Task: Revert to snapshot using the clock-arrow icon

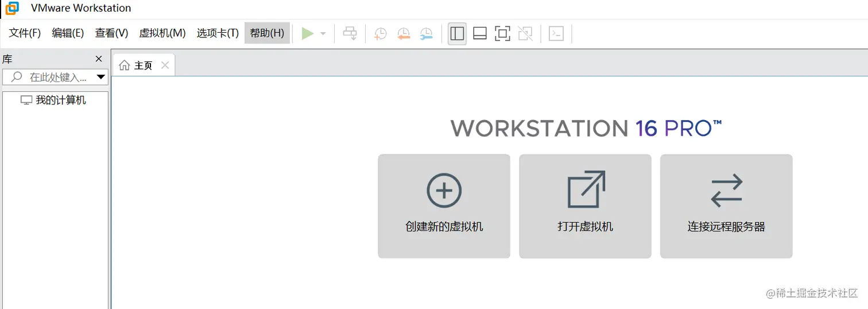Action: (403, 34)
